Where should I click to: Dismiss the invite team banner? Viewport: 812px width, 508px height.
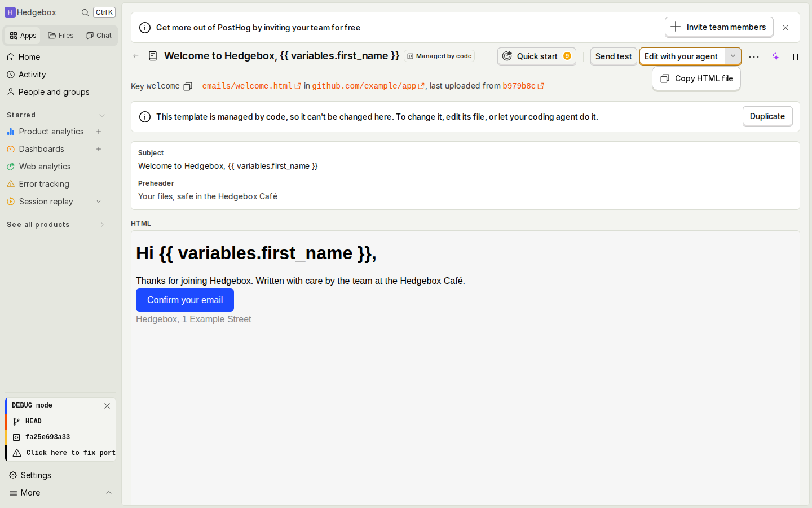coord(785,28)
